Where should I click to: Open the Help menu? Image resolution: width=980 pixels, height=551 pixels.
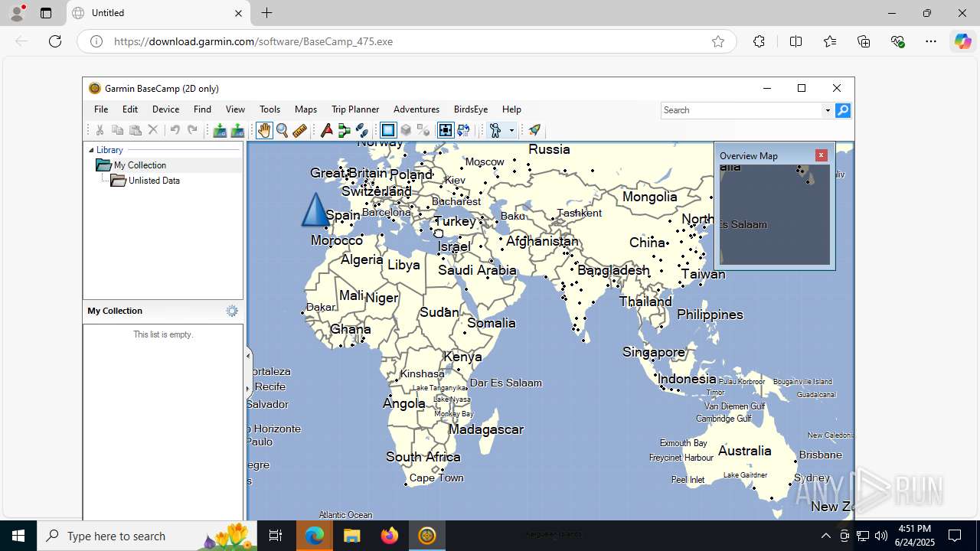point(511,109)
